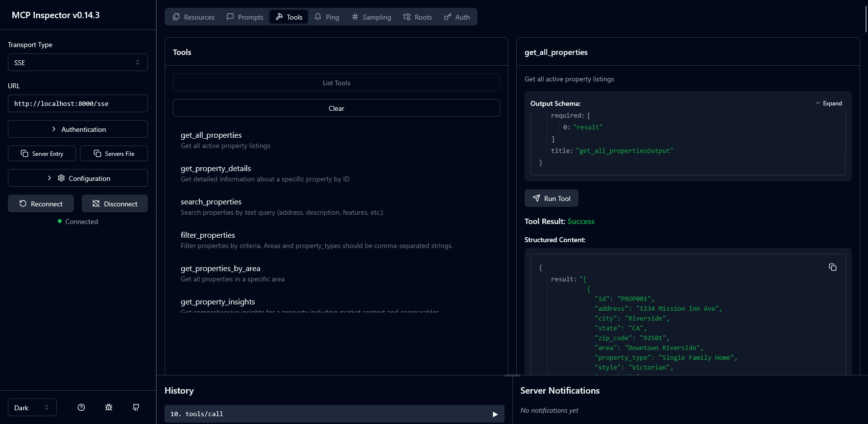Click the copy icon in Servers File

(97, 153)
